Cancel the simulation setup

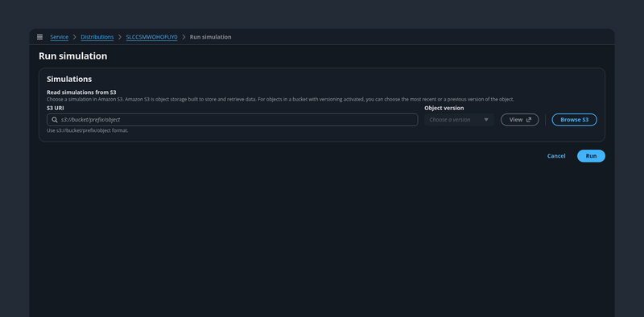[556, 156]
